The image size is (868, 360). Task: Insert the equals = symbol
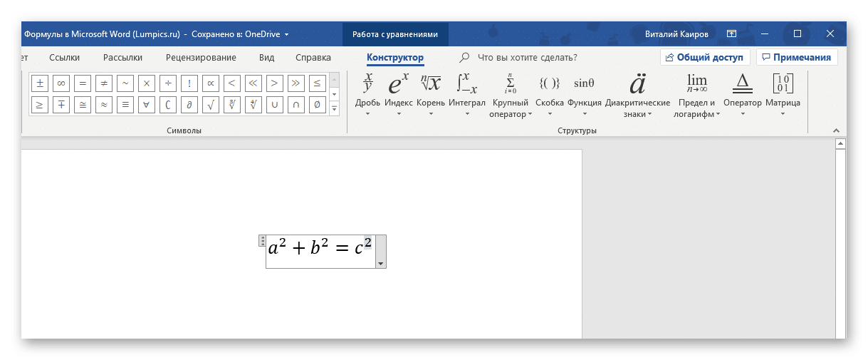click(83, 83)
